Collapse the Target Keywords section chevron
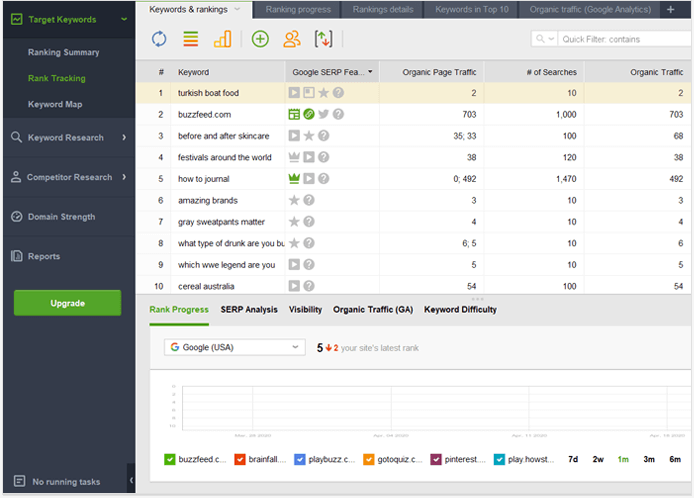This screenshot has height=498, width=694. coord(124,19)
